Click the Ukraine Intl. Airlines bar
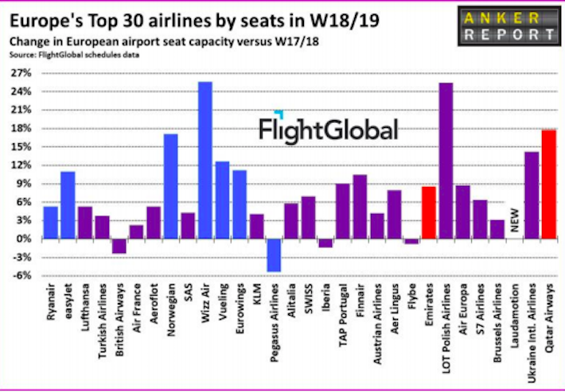The width and height of the screenshot is (565, 392). [532, 196]
